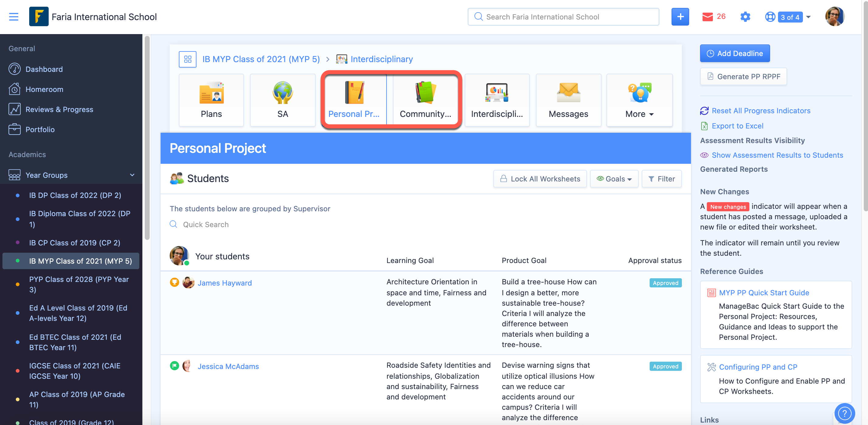Select PYP Class of 2028 (PYP Year 3)
The image size is (868, 425).
[79, 284]
